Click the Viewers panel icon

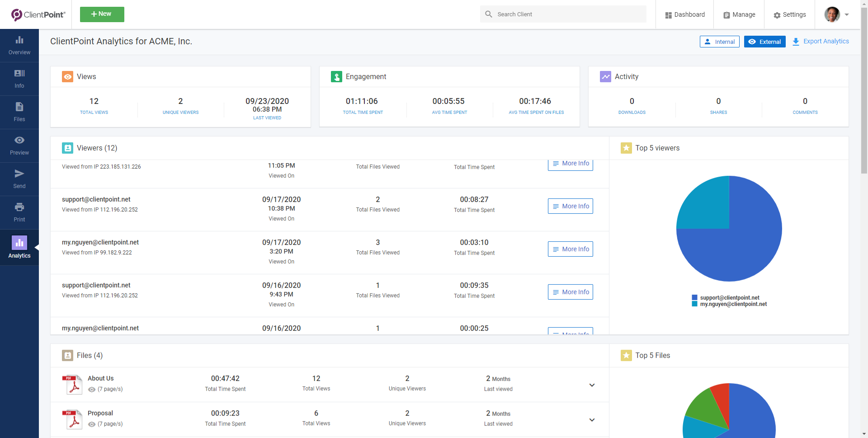(x=67, y=148)
